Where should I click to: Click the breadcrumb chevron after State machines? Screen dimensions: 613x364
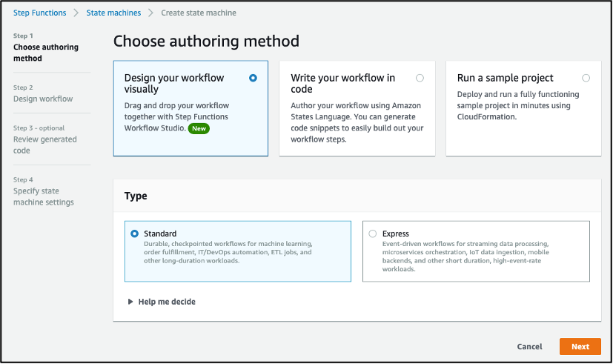tap(151, 13)
